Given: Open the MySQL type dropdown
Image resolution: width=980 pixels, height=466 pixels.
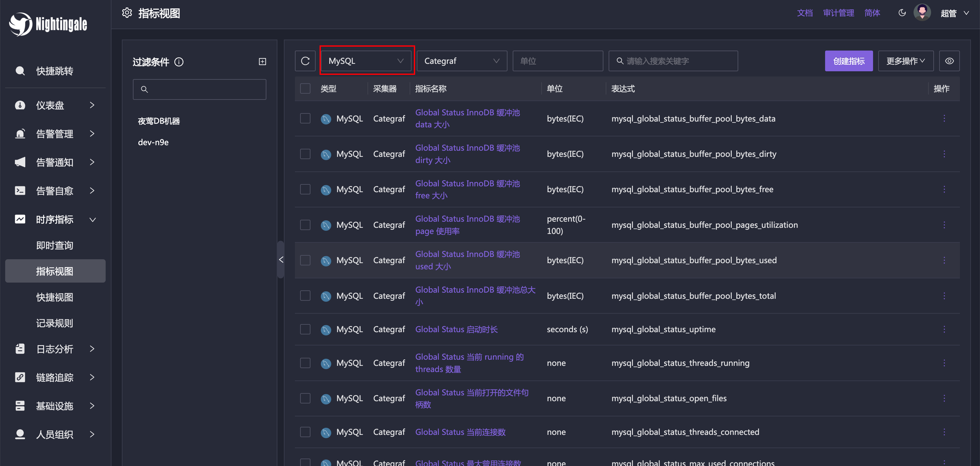Looking at the screenshot, I should pyautogui.click(x=366, y=61).
